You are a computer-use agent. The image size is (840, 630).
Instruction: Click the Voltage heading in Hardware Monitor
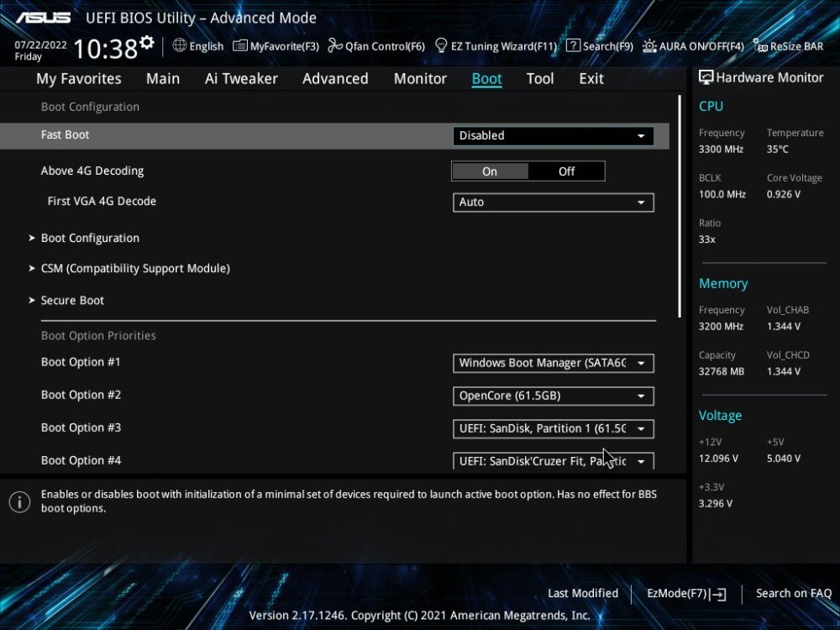[x=720, y=416]
